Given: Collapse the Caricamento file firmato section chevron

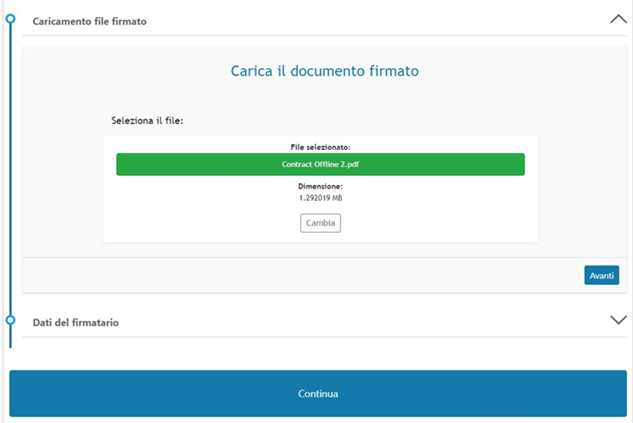Looking at the screenshot, I should [618, 19].
